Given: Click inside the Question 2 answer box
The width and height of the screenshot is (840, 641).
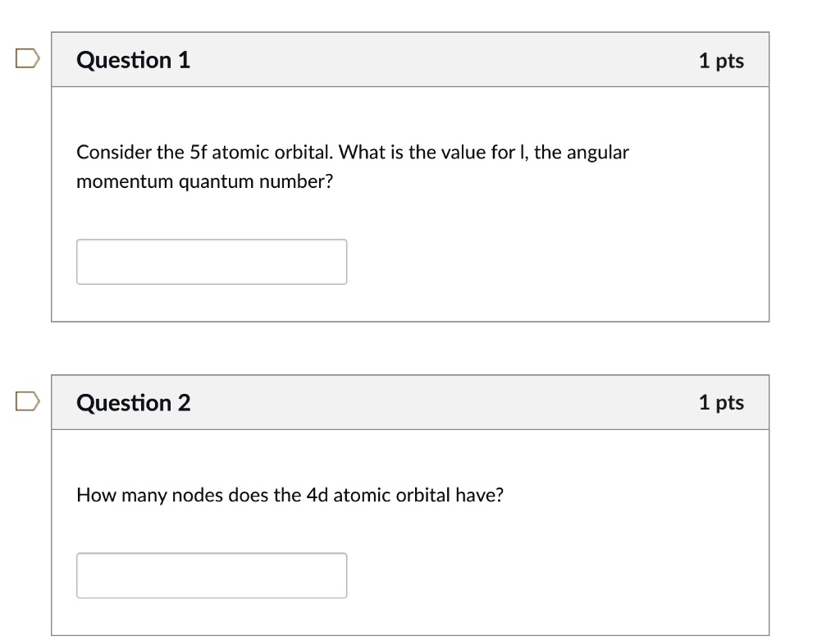Looking at the screenshot, I should (212, 575).
